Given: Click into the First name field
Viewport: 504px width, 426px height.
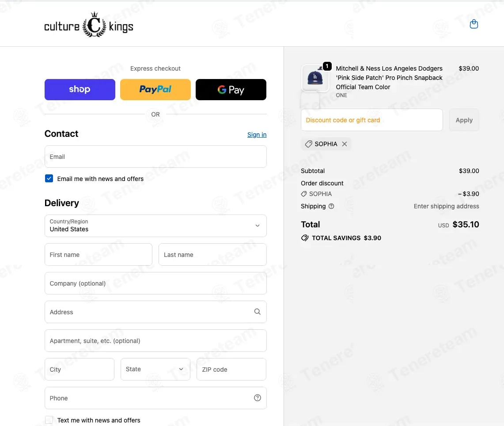Looking at the screenshot, I should tap(99, 254).
